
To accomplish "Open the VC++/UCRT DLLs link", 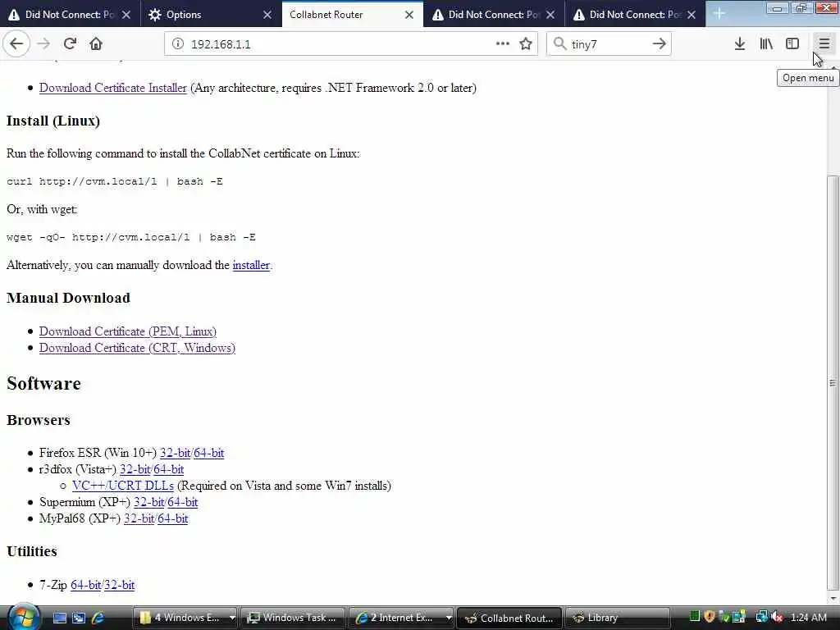I will tap(123, 486).
